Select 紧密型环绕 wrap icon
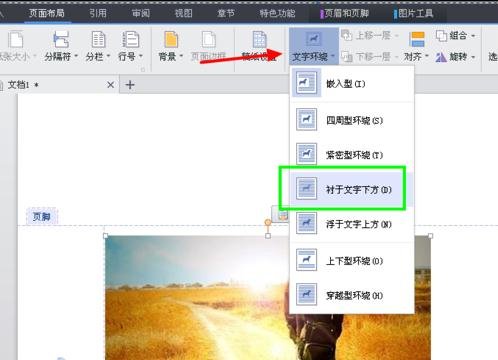Viewport: 498px width, 360px height. tap(306, 154)
